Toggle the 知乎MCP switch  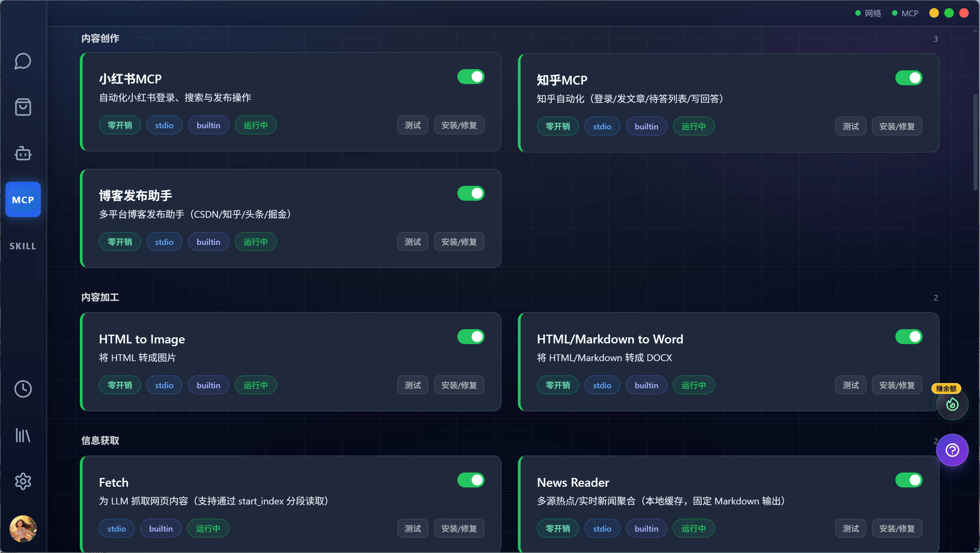coord(909,77)
